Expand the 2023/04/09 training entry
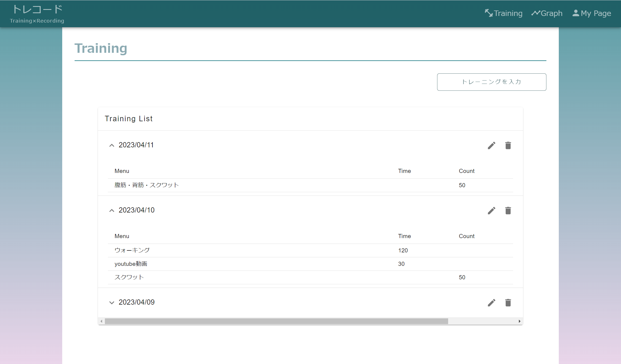 pyautogui.click(x=112, y=302)
